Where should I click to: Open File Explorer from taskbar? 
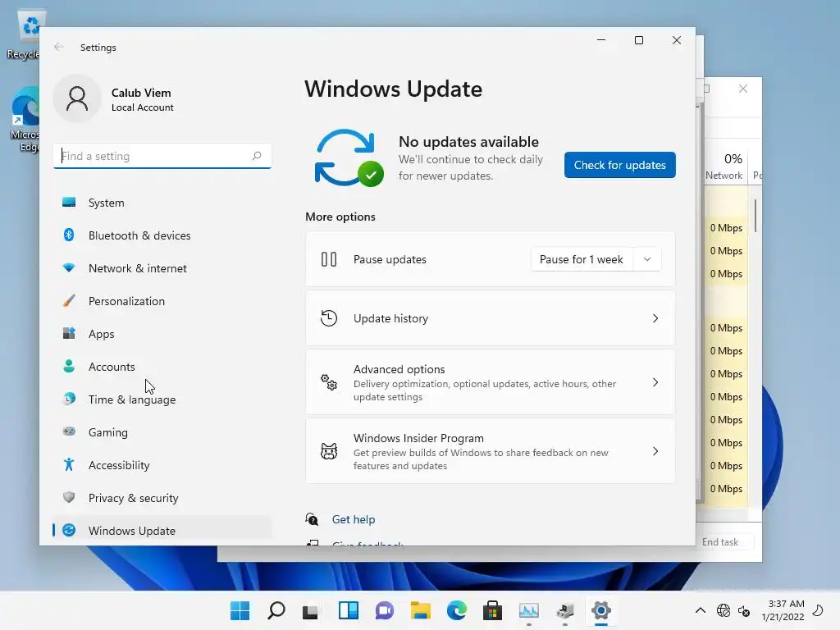tap(421, 610)
